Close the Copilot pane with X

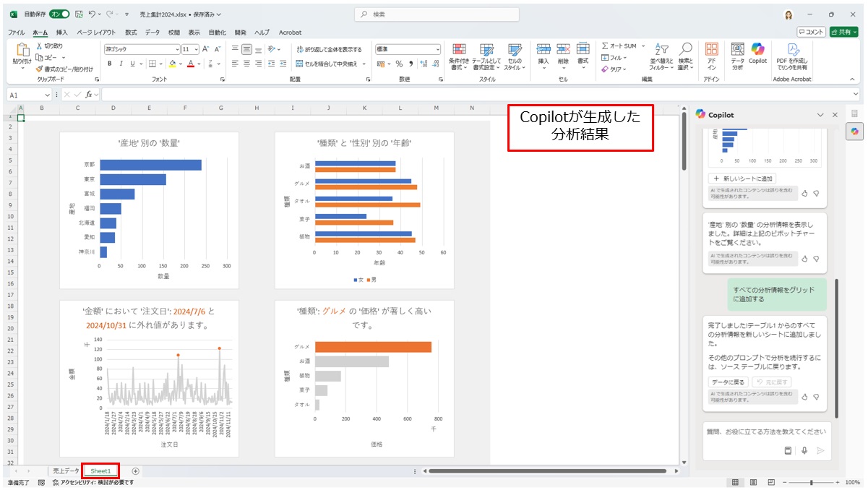[835, 115]
